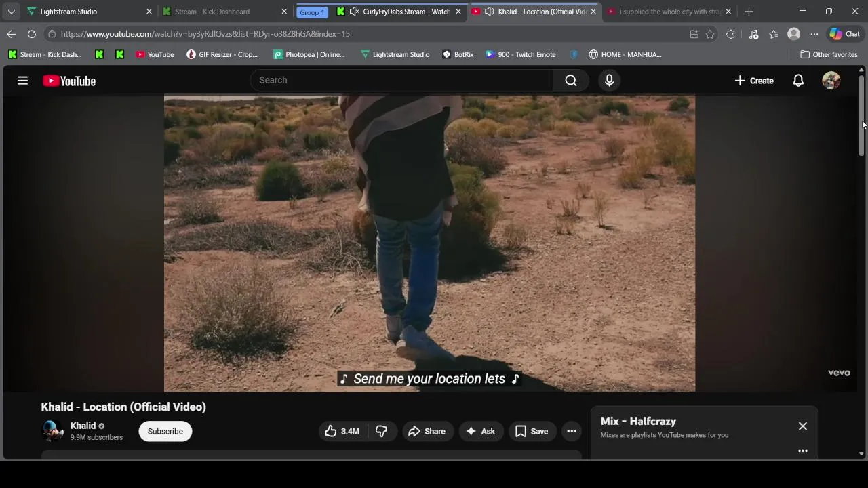Expand Other favorites folder
The height and width of the screenshot is (488, 868).
[829, 54]
